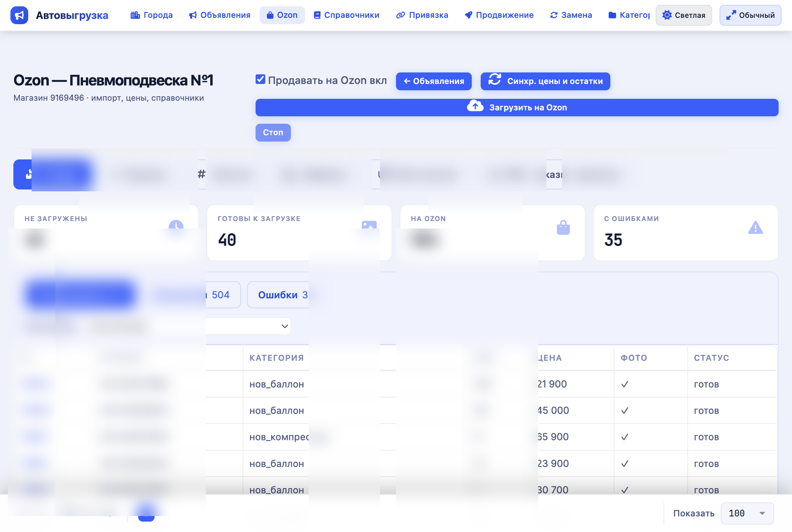The width and height of the screenshot is (792, 532).
Task: Open the Показать 100 rows dropdown
Action: [747, 513]
